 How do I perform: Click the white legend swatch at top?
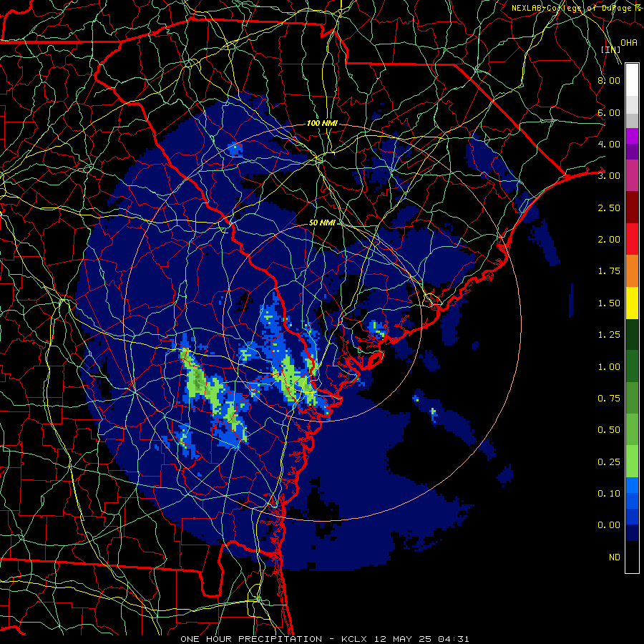point(632,79)
